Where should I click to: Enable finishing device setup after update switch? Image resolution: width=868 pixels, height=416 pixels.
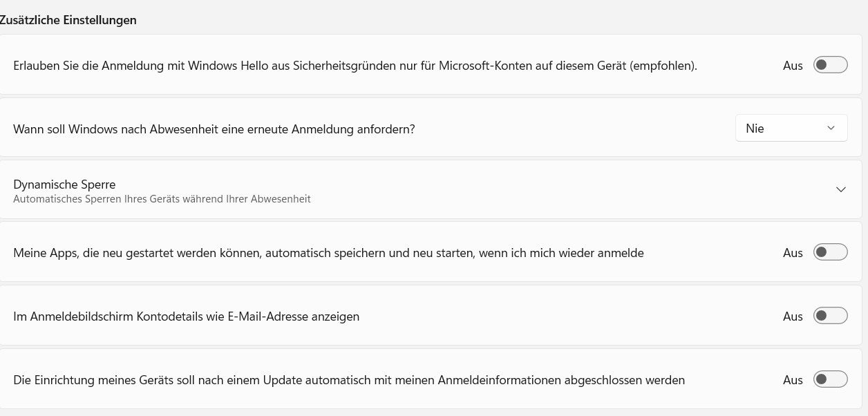[x=830, y=379]
